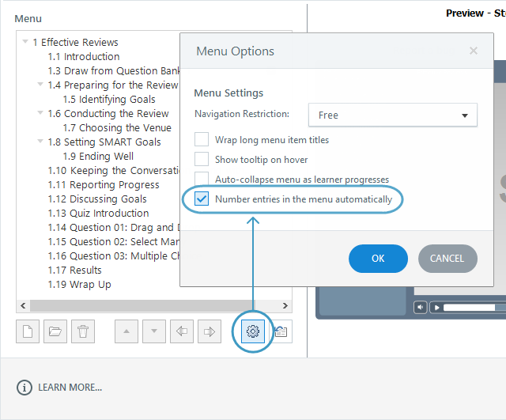Image resolution: width=506 pixels, height=420 pixels.
Task: Uncheck Number entries in the menu automatically
Action: coord(202,199)
